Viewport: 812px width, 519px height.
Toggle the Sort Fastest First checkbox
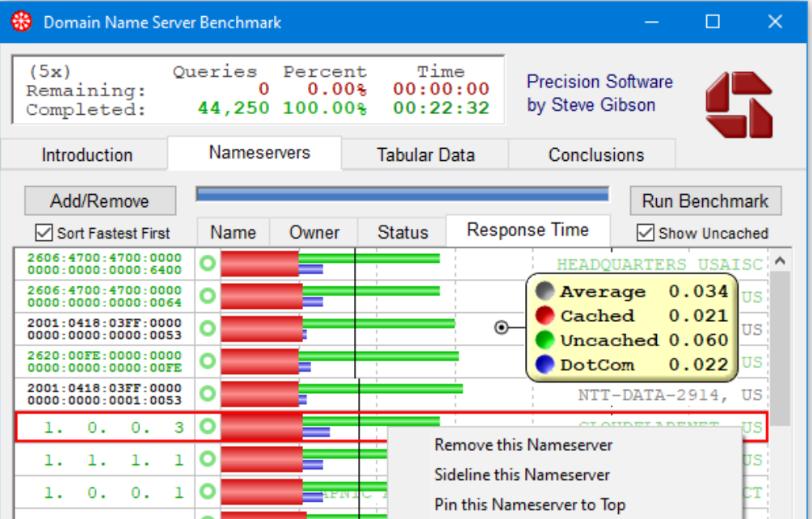coord(43,233)
